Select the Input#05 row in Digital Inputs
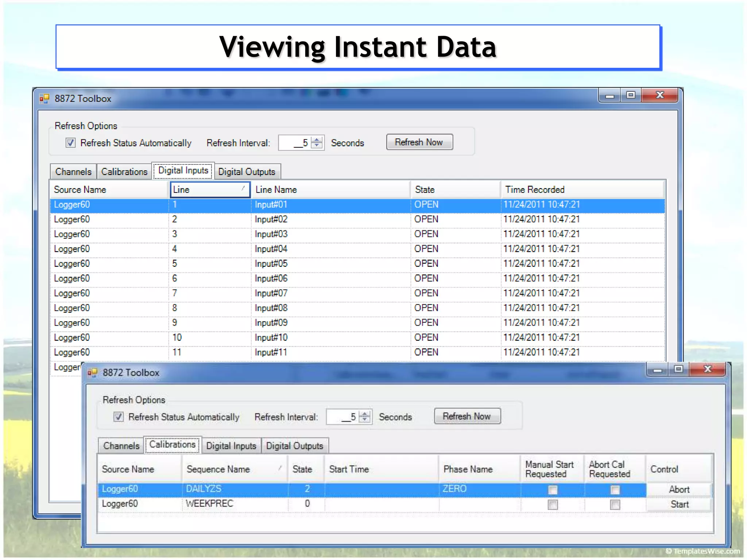747x560 pixels. pos(271,264)
